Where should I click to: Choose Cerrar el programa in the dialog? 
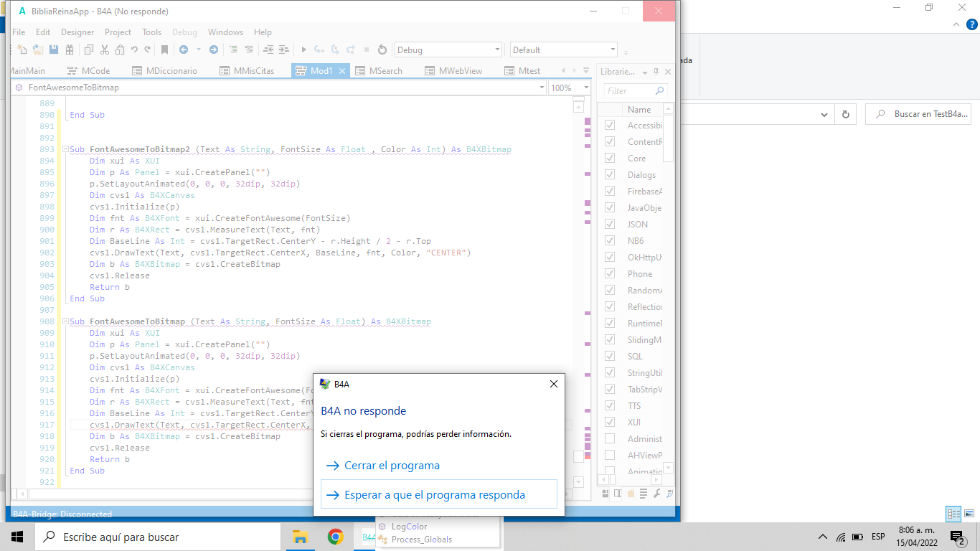[x=438, y=466]
